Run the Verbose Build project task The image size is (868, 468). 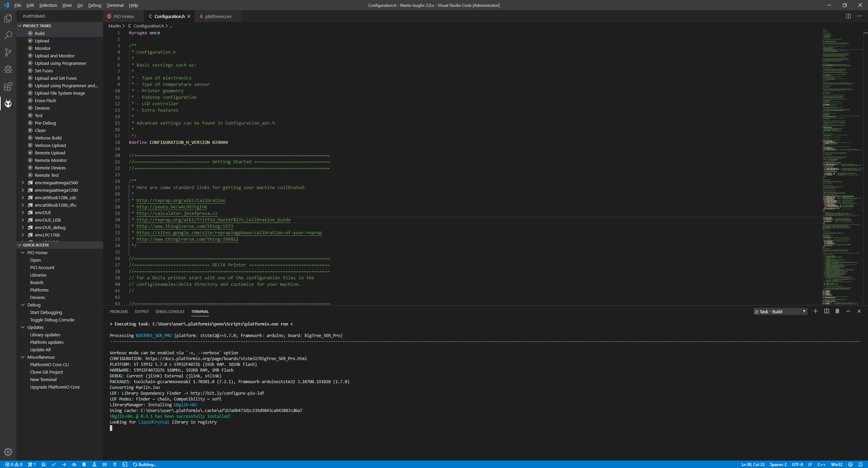[x=48, y=138]
